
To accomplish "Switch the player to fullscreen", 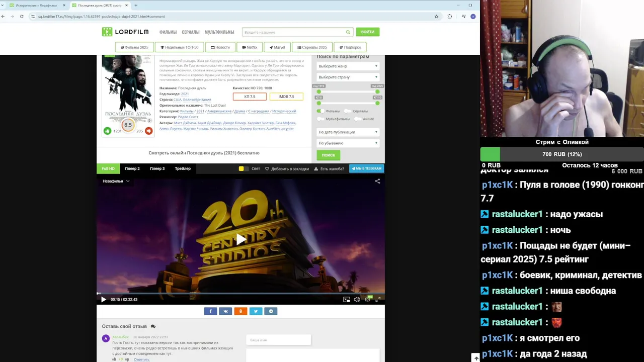I will point(378,299).
